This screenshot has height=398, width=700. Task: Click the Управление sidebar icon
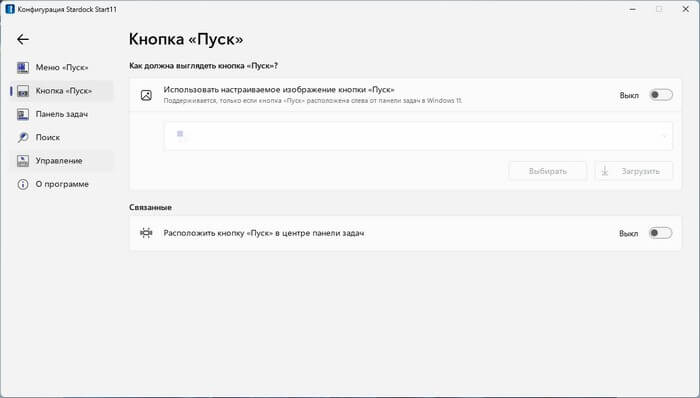coord(23,161)
